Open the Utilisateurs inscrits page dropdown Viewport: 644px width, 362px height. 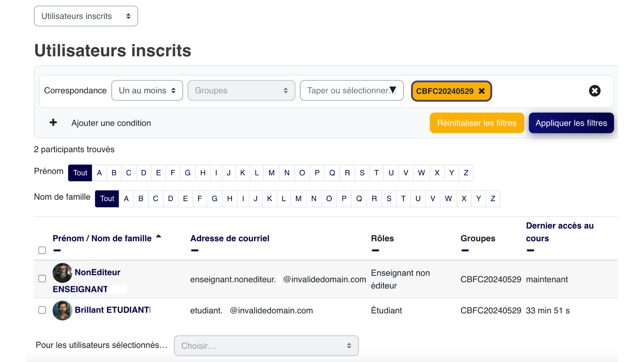[x=86, y=16]
